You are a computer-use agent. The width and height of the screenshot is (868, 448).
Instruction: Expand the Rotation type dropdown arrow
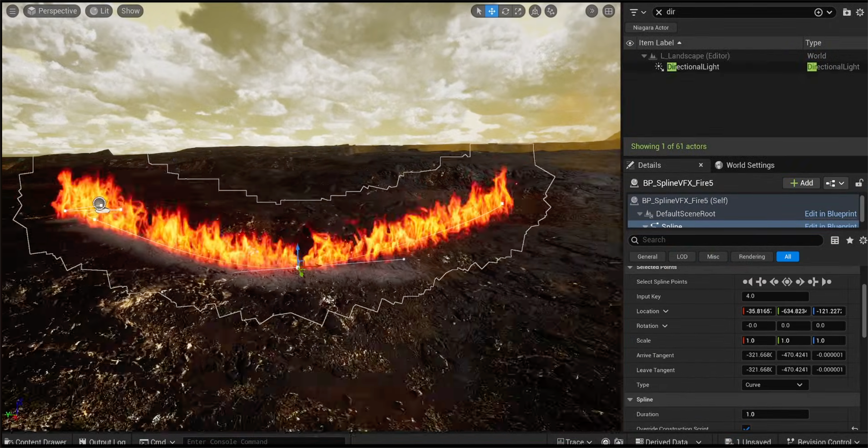click(665, 326)
